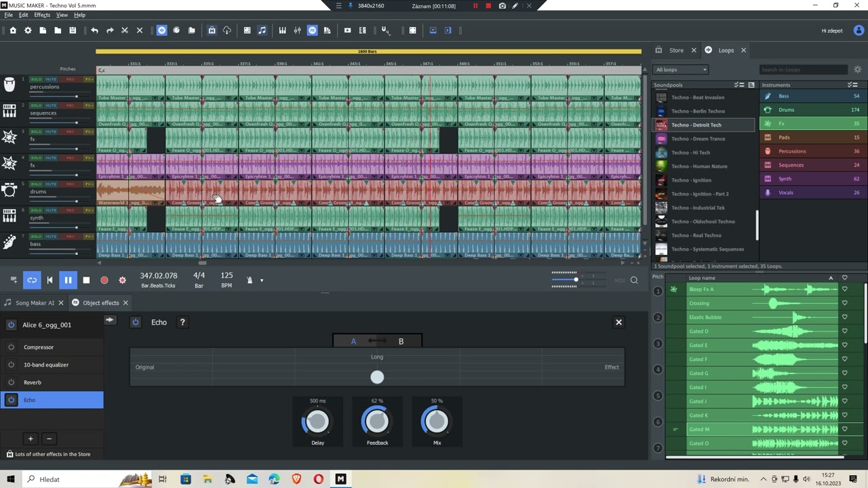Open the mixer faders toolbar icon
Viewport: 868px width, 488px height.
tap(297, 30)
